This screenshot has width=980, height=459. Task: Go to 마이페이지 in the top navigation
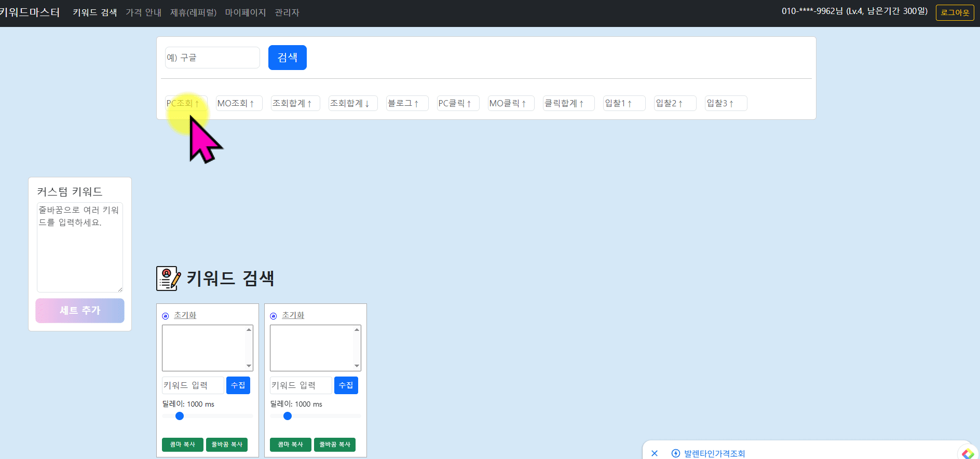(246, 12)
